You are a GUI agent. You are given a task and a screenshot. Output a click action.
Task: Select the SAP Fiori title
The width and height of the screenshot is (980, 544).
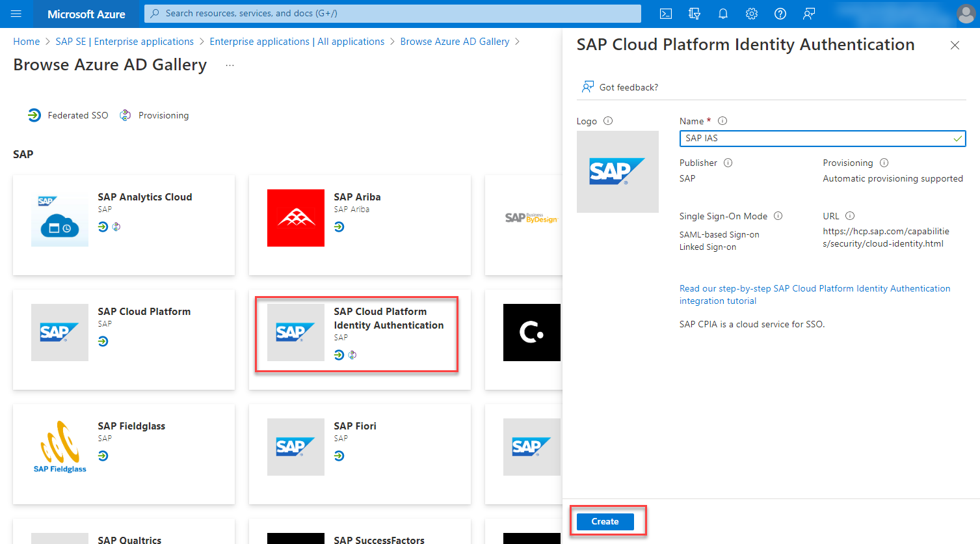355,426
